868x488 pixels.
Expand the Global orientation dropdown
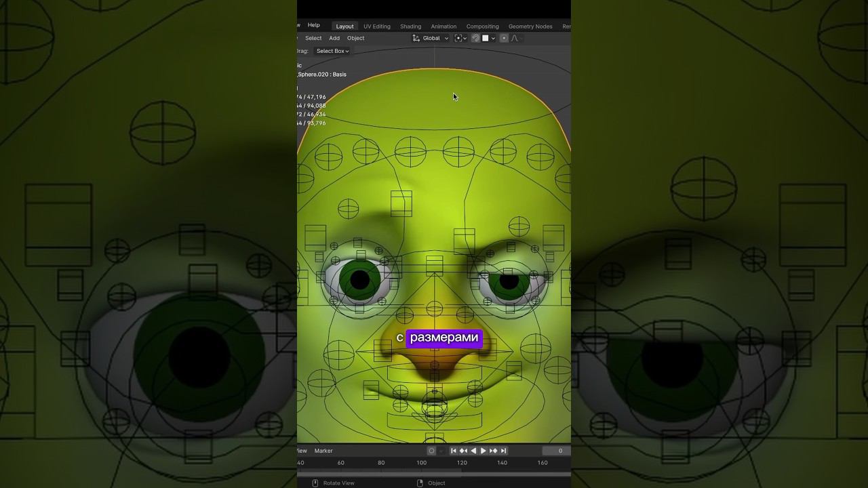point(435,38)
